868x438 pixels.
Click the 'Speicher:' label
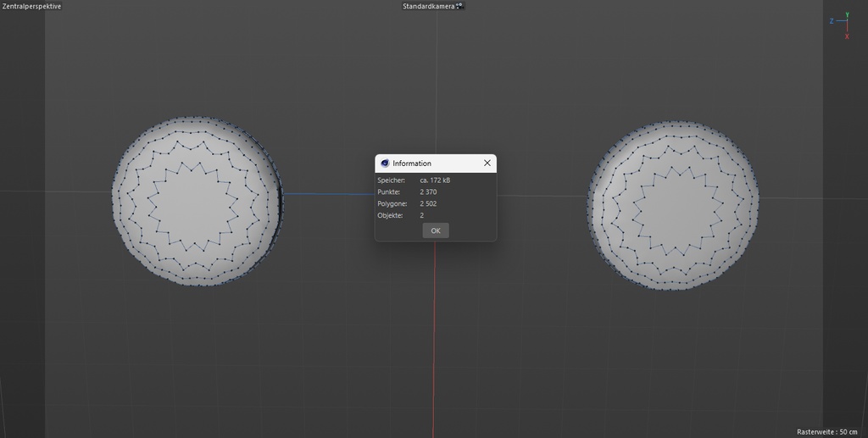coord(392,180)
